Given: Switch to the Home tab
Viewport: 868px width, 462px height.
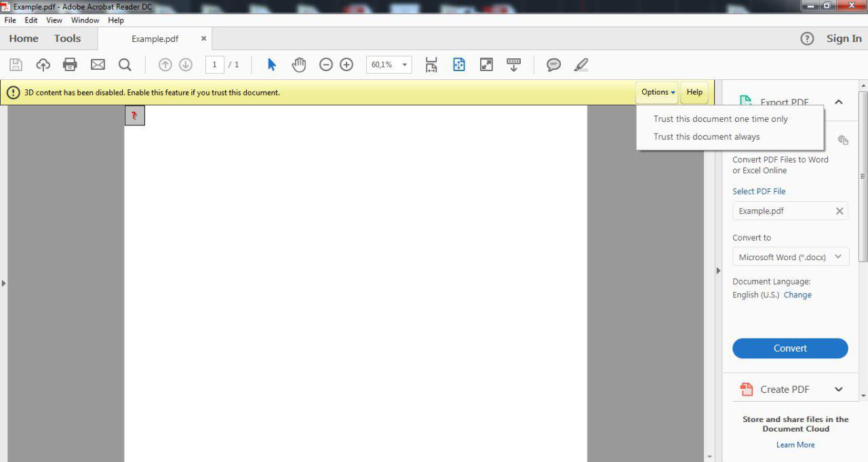Looking at the screenshot, I should [x=23, y=39].
